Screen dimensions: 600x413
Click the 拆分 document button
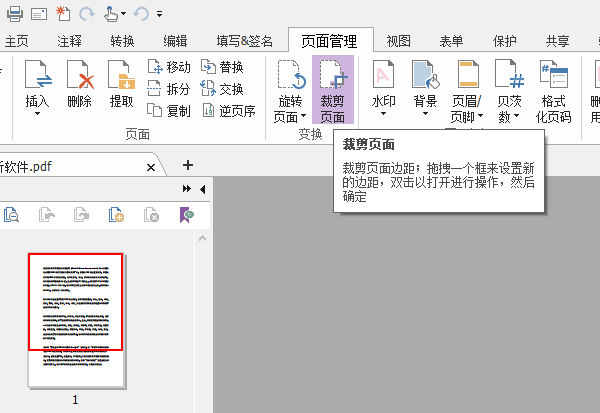(x=169, y=89)
